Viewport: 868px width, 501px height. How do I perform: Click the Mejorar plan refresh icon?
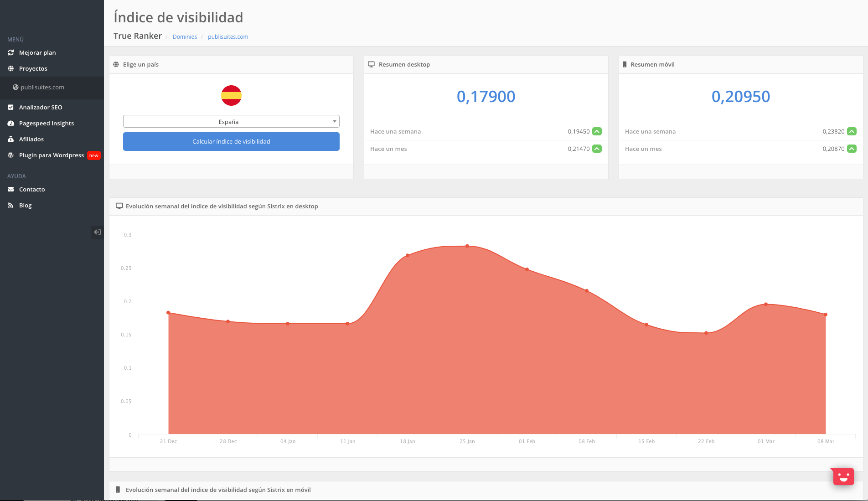[x=10, y=52]
